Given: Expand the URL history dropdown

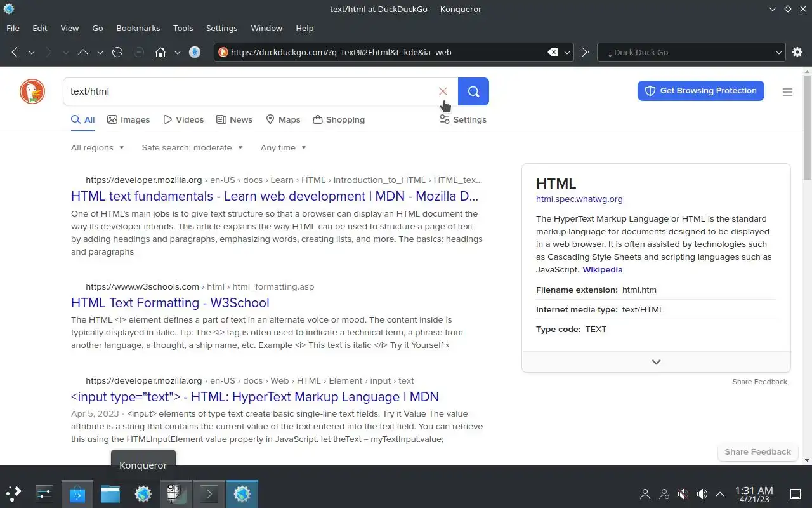Looking at the screenshot, I should click(568, 52).
